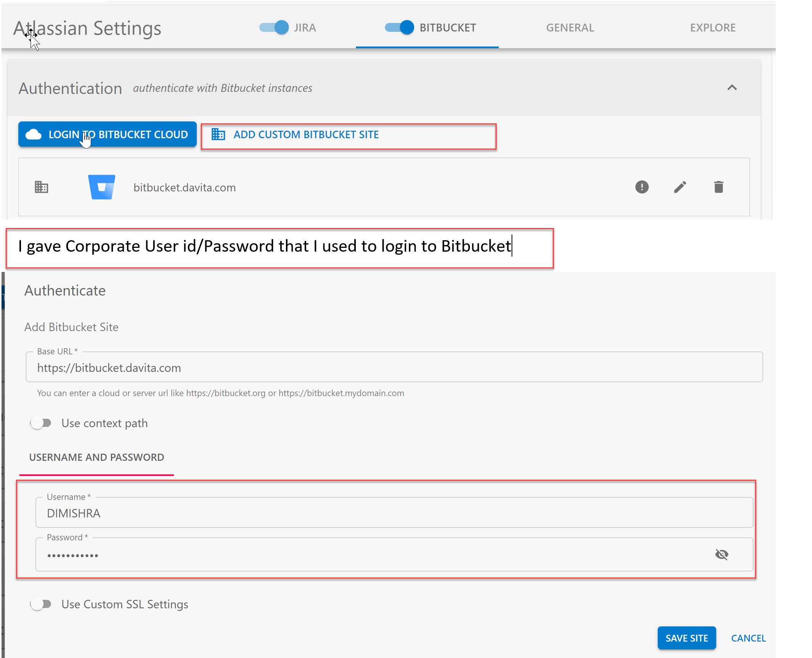Screen dimensions: 812x658
Task: Click the cloud icon on login button
Action: click(34, 134)
